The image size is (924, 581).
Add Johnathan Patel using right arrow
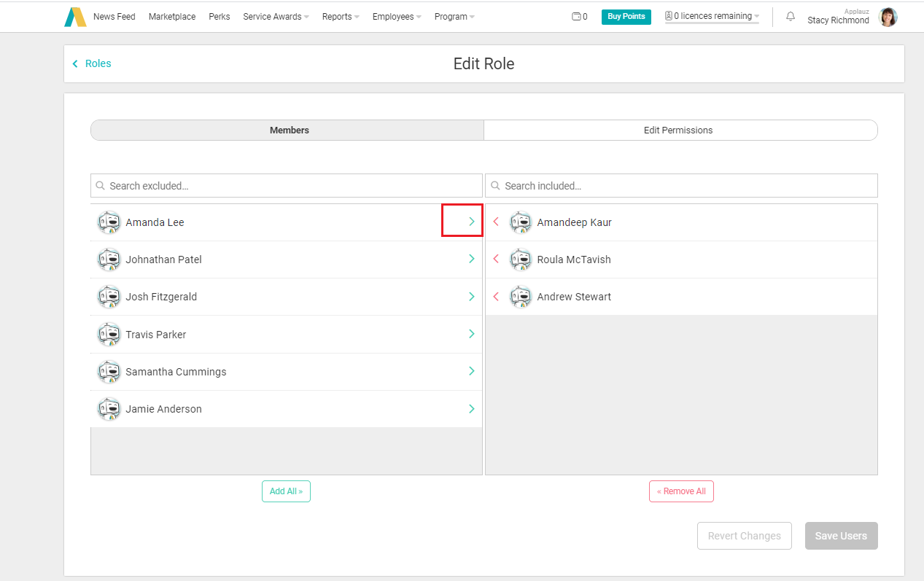[471, 259]
